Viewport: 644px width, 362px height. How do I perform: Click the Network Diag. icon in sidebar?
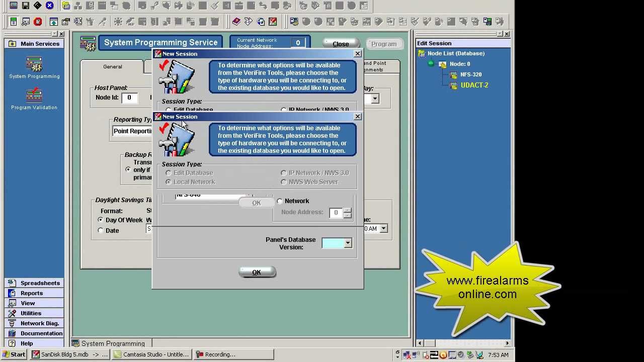pos(12,323)
